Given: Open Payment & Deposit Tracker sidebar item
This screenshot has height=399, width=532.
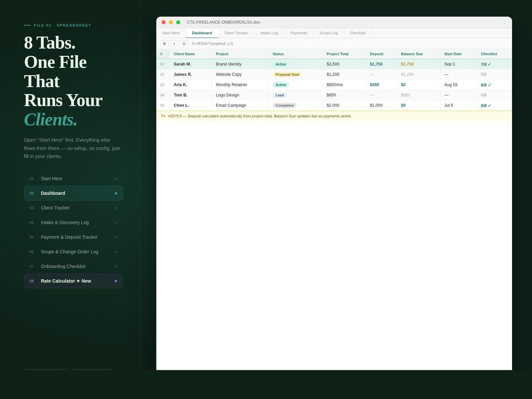Looking at the screenshot, I should [x=73, y=237].
